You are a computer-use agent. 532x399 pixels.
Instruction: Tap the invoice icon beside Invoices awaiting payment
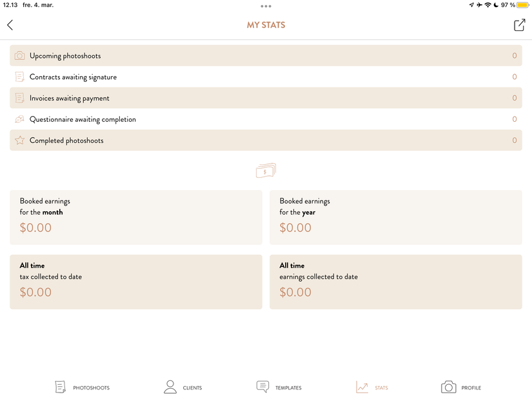click(x=19, y=99)
